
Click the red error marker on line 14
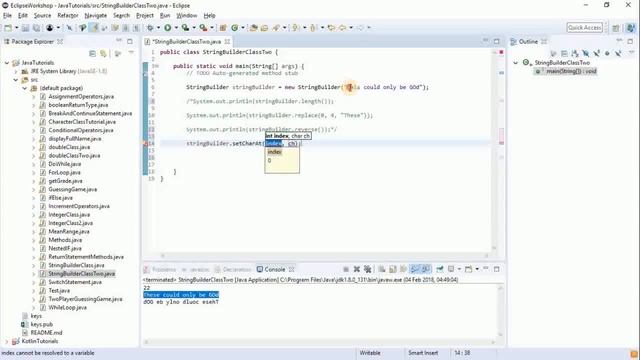[146, 144]
